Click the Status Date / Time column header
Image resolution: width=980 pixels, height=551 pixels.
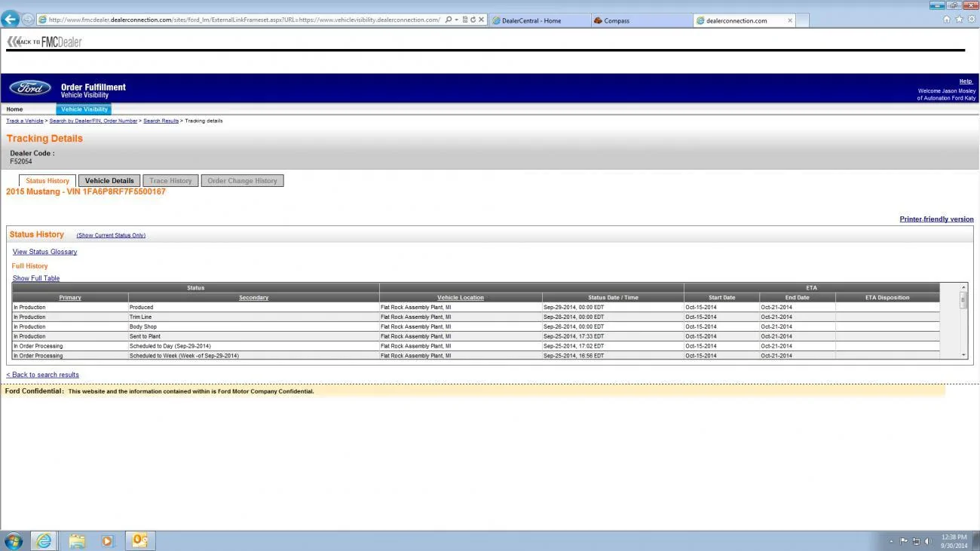coord(613,298)
